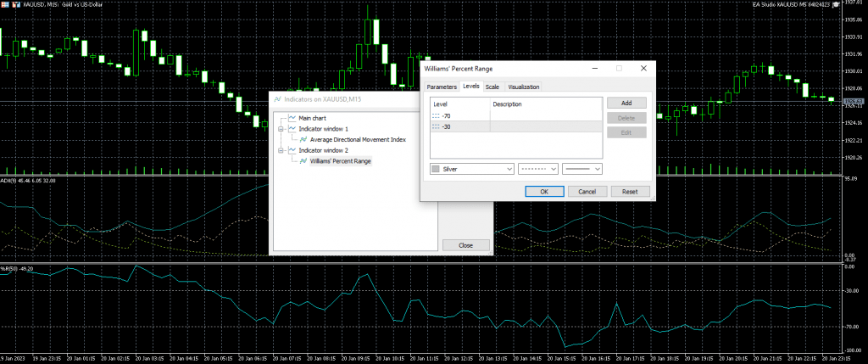This screenshot has height=364, width=868.
Task: Collapse the Indicator window 1 node
Action: click(x=281, y=128)
